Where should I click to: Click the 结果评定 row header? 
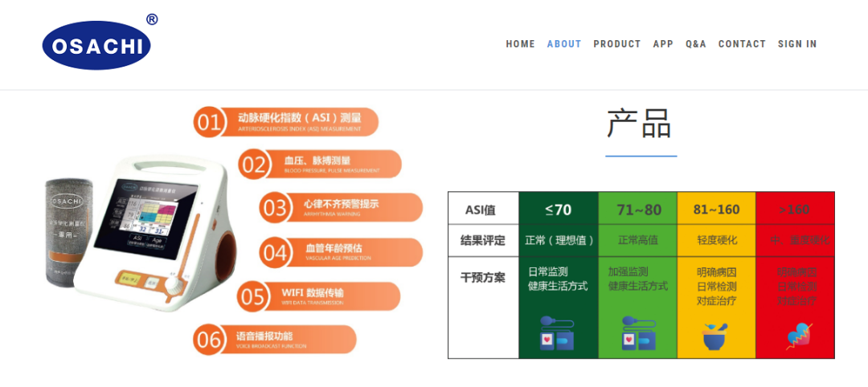coord(483,241)
